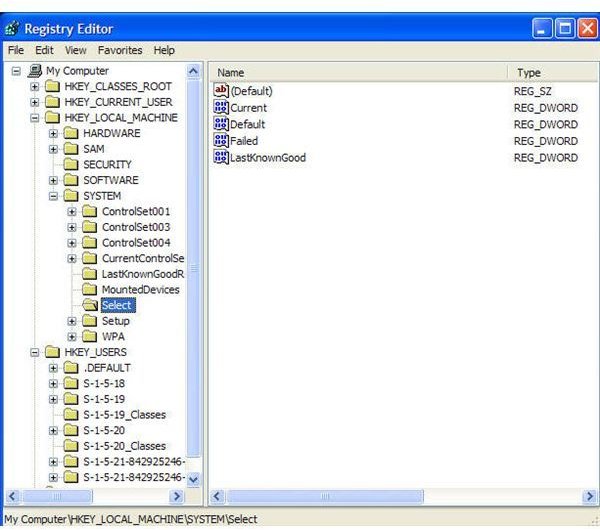Screen dimensions: 600x530
Task: Open the Edit menu
Action: pyautogui.click(x=44, y=50)
